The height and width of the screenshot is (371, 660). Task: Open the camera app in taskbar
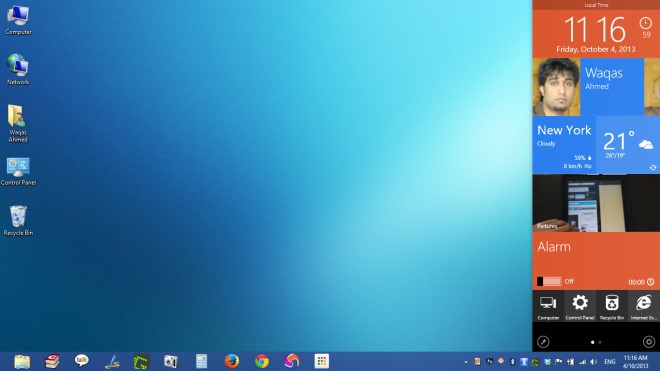170,361
